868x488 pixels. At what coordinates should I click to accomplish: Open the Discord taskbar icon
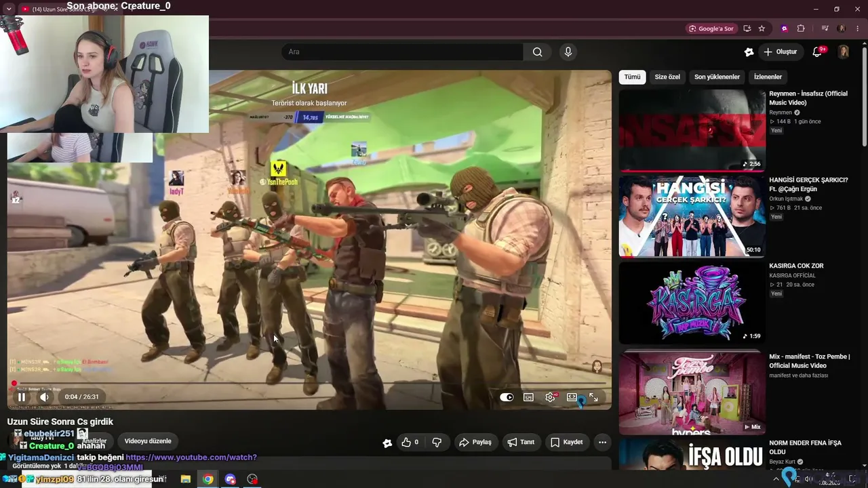(x=230, y=479)
